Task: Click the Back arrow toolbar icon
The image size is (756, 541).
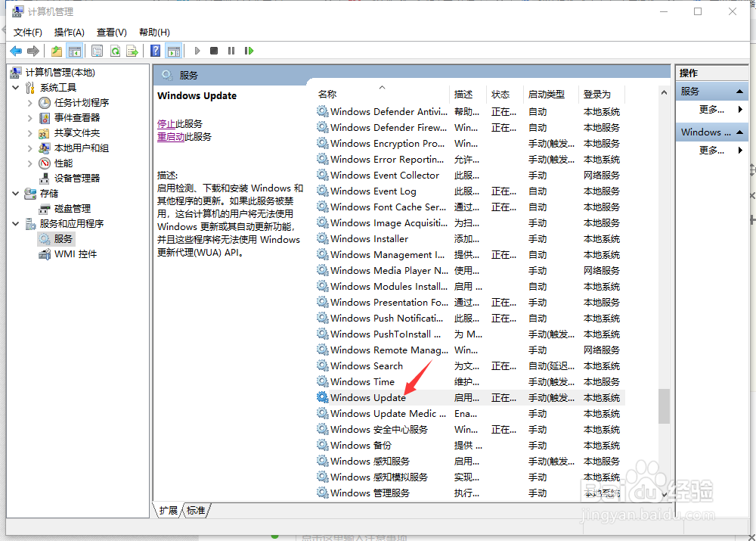Action: click(x=16, y=51)
